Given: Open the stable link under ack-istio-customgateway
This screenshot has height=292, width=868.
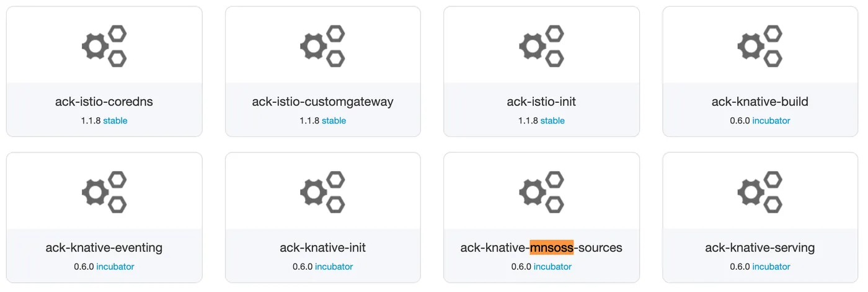Looking at the screenshot, I should pos(334,121).
